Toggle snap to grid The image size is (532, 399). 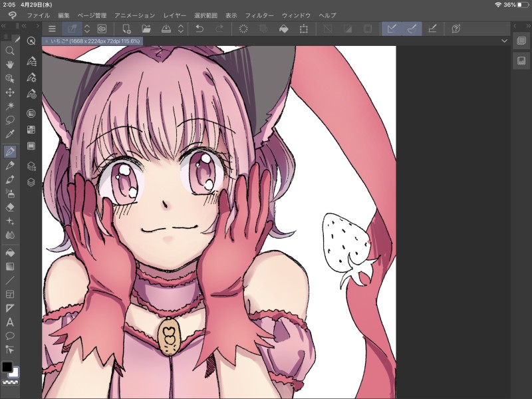coord(432,29)
